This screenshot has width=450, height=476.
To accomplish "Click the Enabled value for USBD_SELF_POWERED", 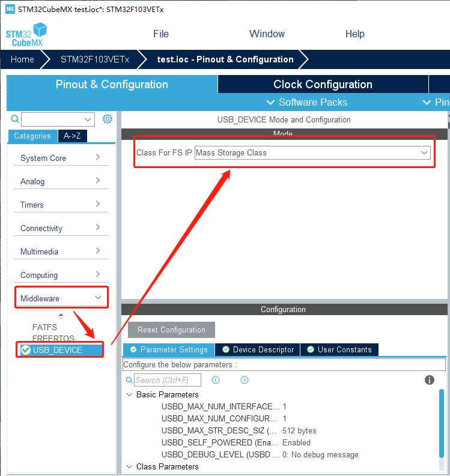I will tap(296, 442).
